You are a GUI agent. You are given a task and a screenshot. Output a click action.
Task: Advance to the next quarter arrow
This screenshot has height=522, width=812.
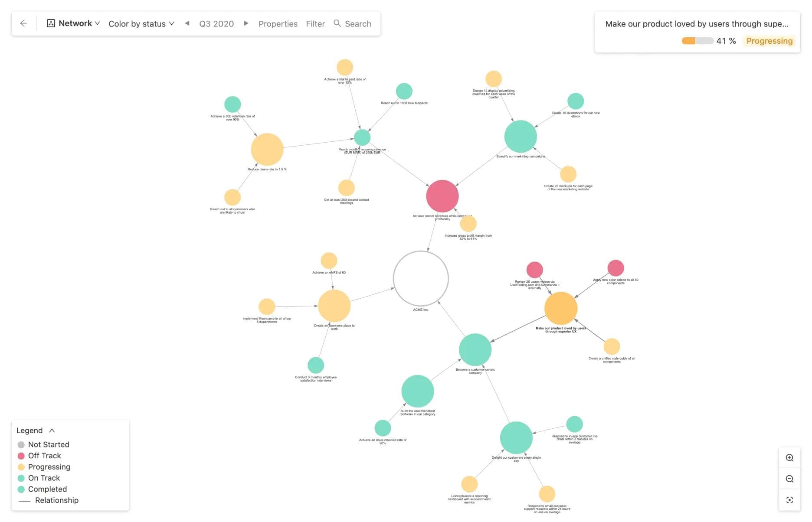(246, 23)
